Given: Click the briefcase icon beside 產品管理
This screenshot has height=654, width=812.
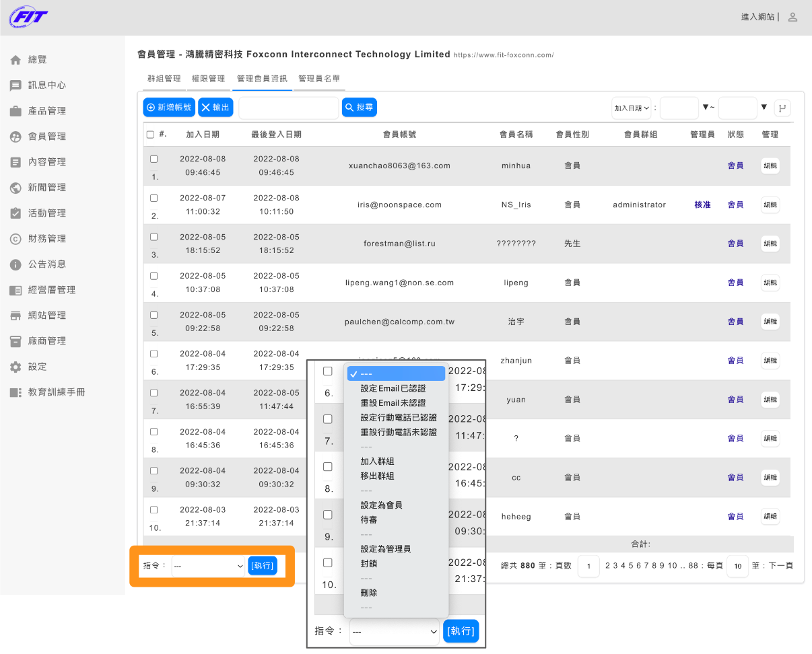Looking at the screenshot, I should pyautogui.click(x=15, y=111).
